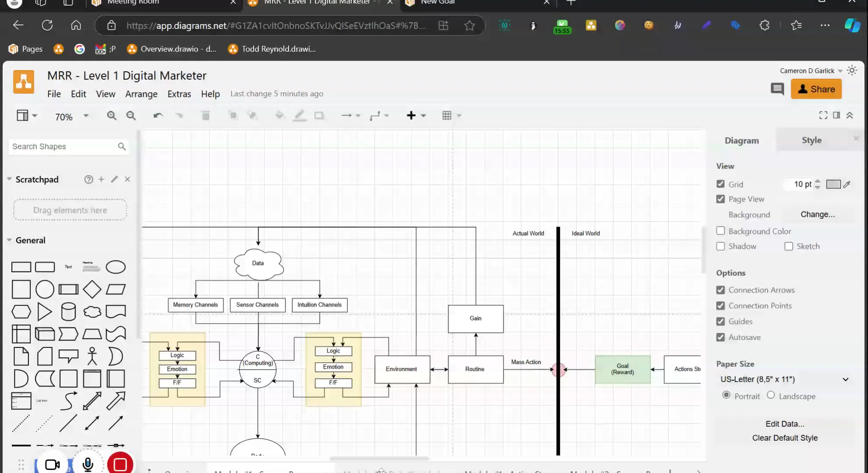Open the connection arrow style dropdown
Screen dimensions: 868x473
(350, 116)
